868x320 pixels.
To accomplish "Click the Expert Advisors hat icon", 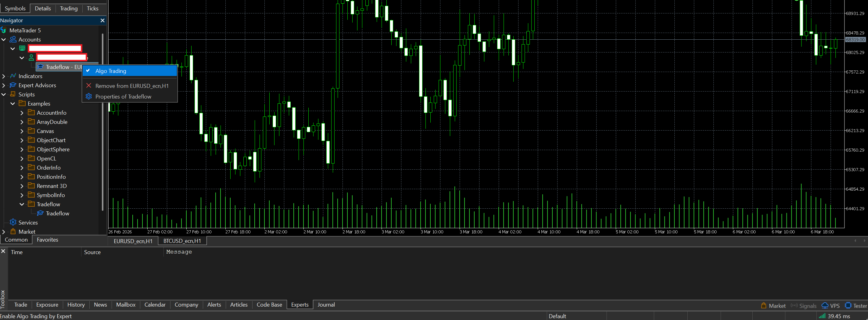I will [x=13, y=85].
